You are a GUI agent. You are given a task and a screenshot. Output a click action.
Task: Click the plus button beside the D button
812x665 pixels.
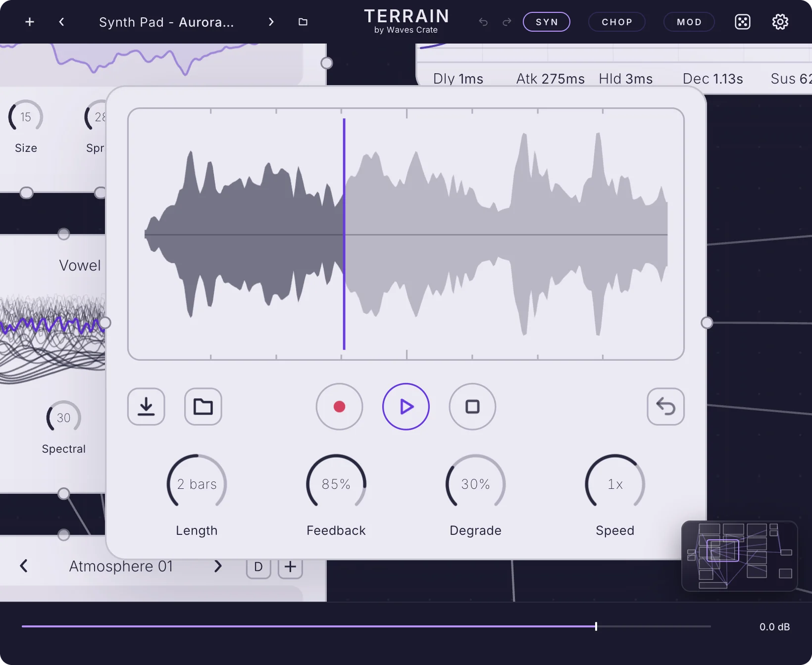(x=291, y=567)
